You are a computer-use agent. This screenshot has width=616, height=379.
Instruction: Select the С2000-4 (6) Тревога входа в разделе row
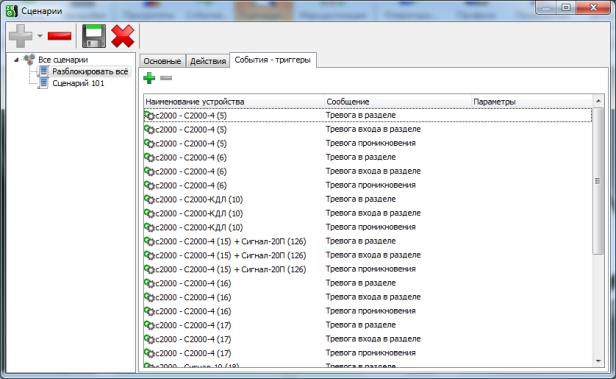coord(368,171)
